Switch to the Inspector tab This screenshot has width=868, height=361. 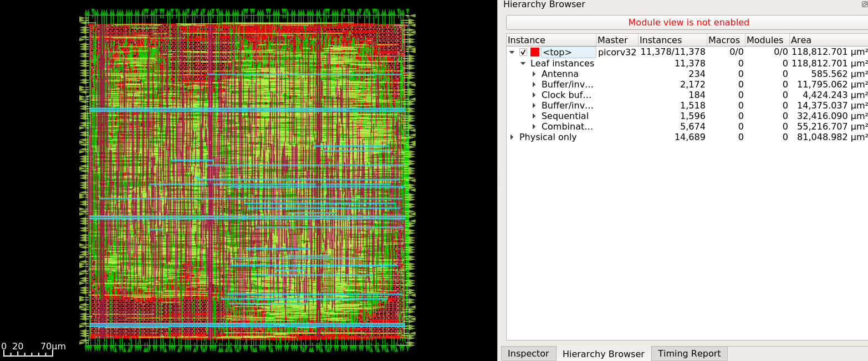(x=528, y=354)
